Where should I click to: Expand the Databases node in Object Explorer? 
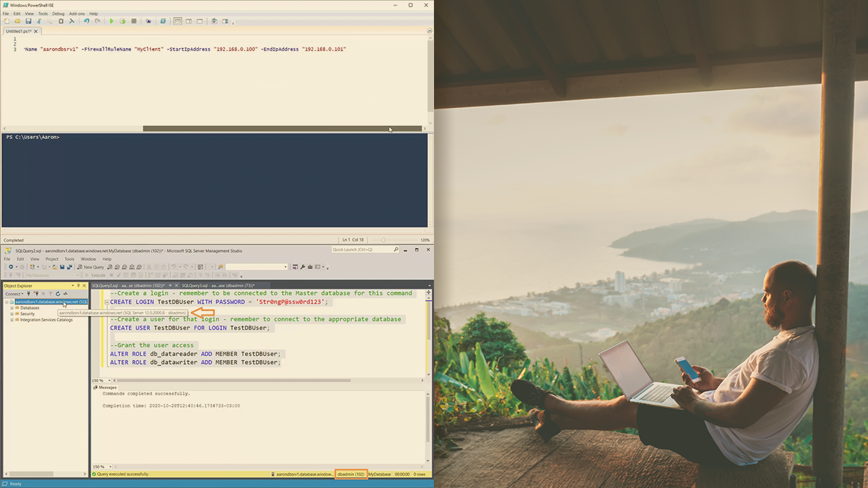pos(12,308)
